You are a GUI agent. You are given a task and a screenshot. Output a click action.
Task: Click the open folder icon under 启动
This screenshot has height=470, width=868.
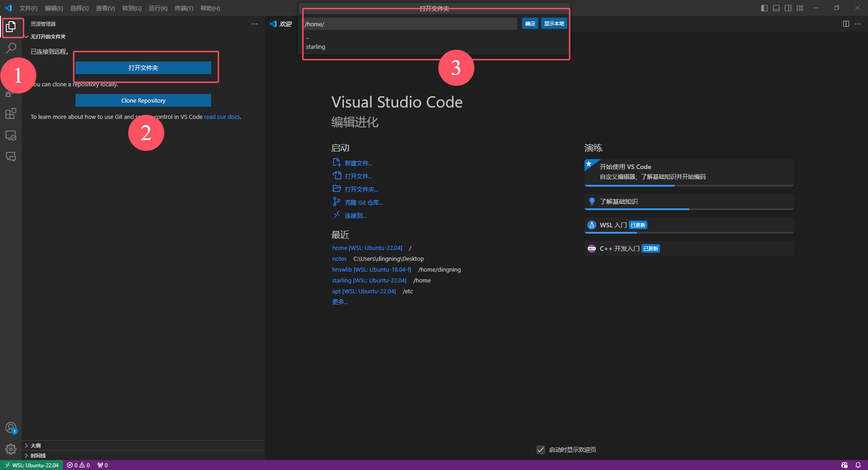click(x=337, y=189)
